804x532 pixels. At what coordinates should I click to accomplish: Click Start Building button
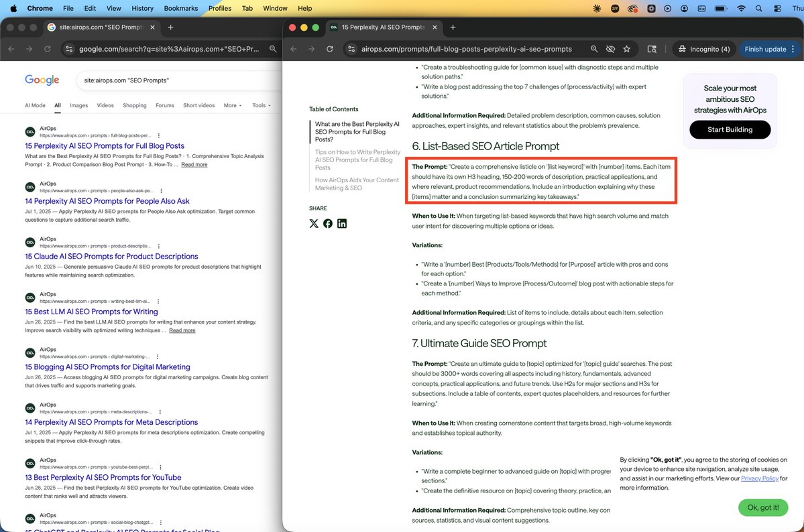(x=730, y=130)
